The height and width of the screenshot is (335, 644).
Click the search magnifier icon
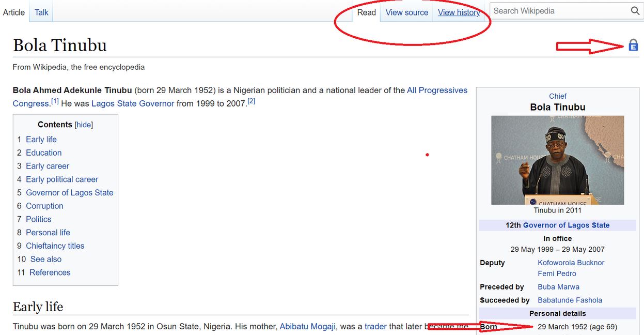[635, 11]
